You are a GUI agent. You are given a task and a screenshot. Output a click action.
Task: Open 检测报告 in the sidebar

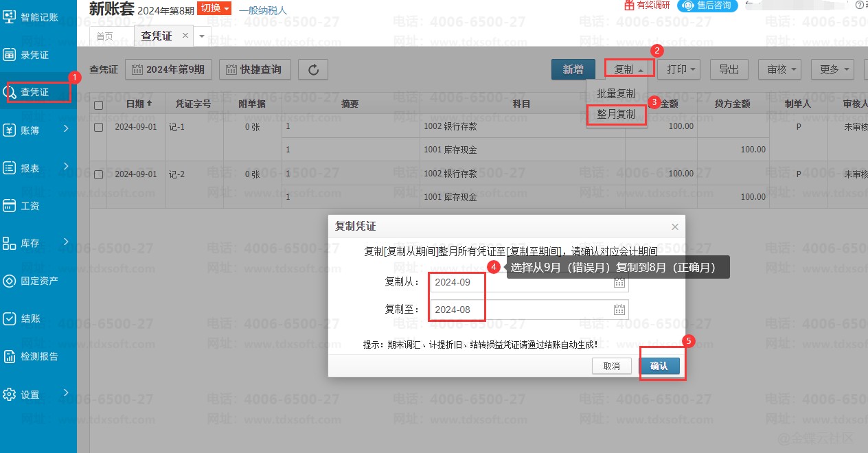pyautogui.click(x=38, y=356)
